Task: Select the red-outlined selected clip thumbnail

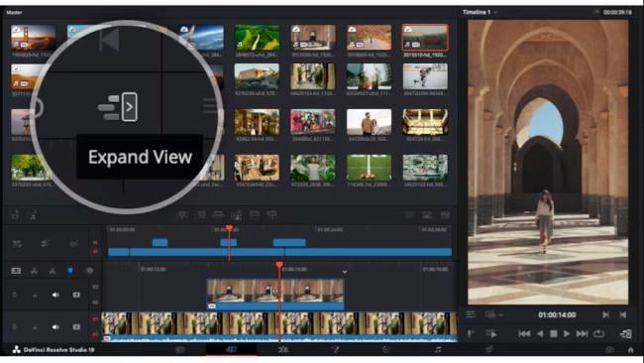Action: [425, 37]
